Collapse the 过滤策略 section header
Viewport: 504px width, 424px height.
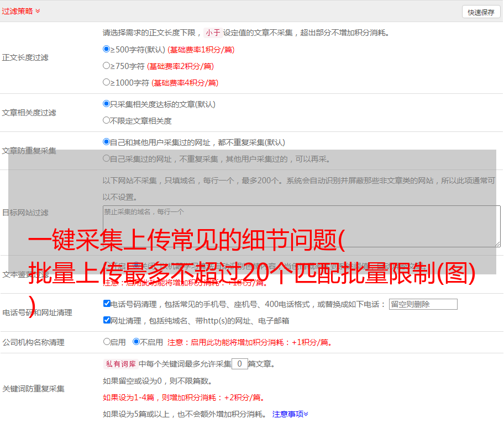21,11
